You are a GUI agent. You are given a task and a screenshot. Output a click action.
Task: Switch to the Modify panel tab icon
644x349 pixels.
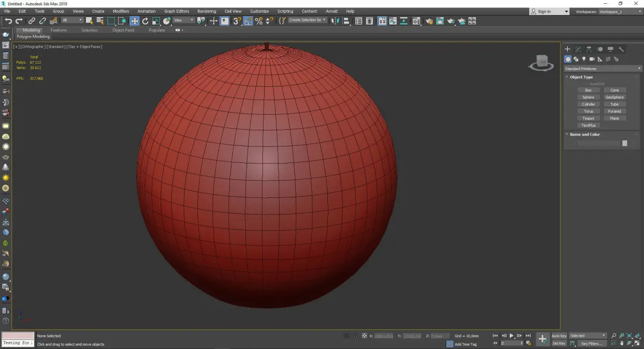[x=578, y=49]
